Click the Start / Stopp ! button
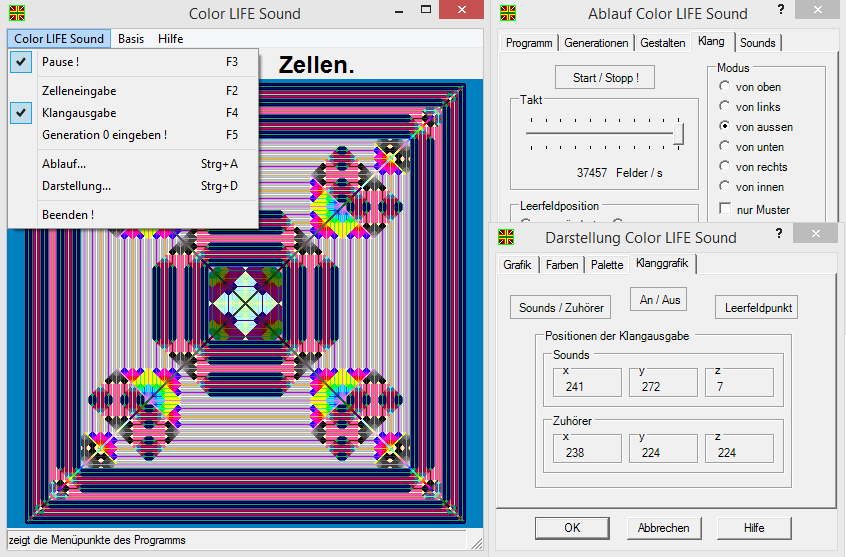The image size is (846, 557). (605, 77)
